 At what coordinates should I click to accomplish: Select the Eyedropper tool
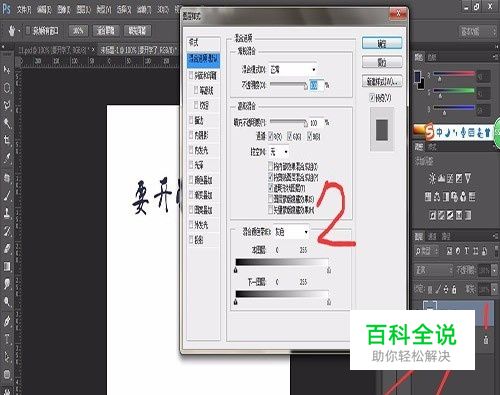[7, 158]
